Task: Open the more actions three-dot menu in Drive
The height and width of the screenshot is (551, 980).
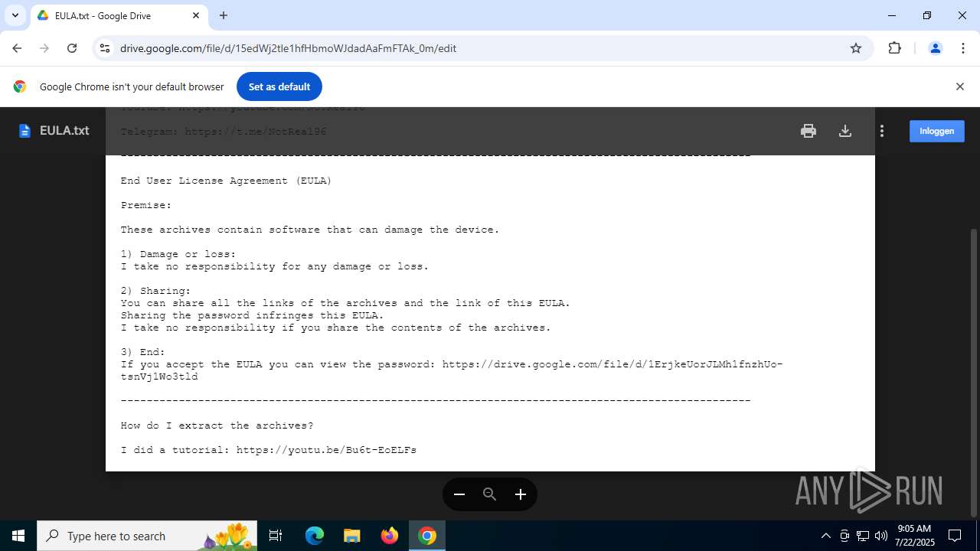Action: point(882,131)
